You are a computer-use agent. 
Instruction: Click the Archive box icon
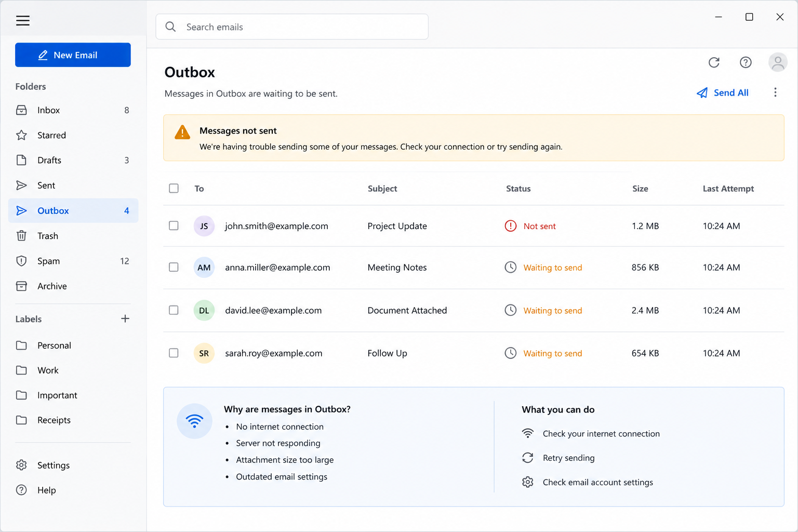tap(21, 286)
